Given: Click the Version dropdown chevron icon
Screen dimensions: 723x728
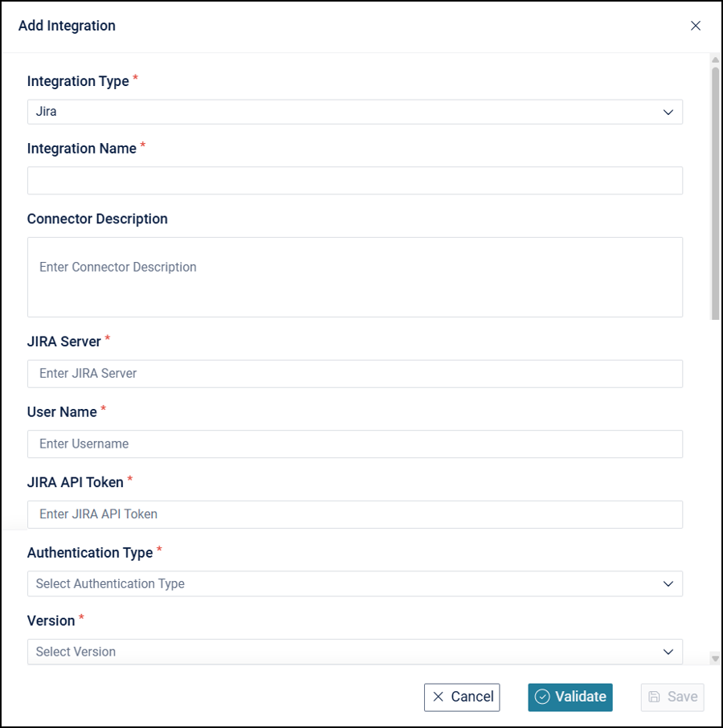Looking at the screenshot, I should click(668, 652).
